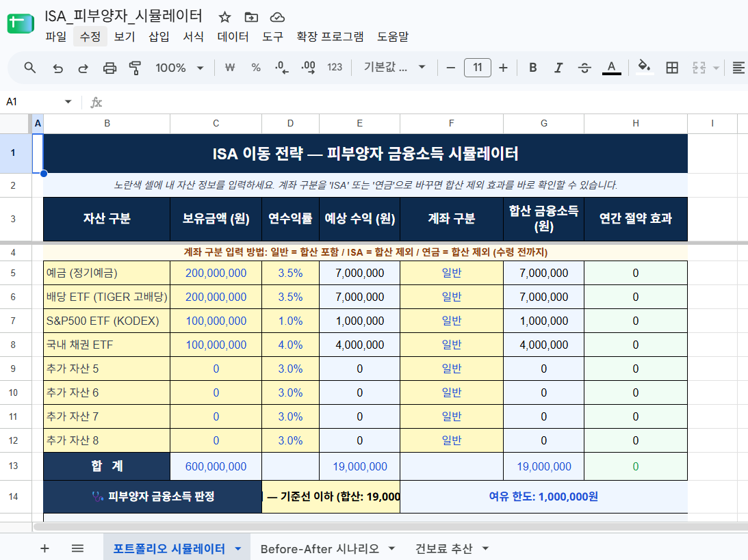Toggle italic formatting
This screenshot has width=748, height=560.
[558, 68]
